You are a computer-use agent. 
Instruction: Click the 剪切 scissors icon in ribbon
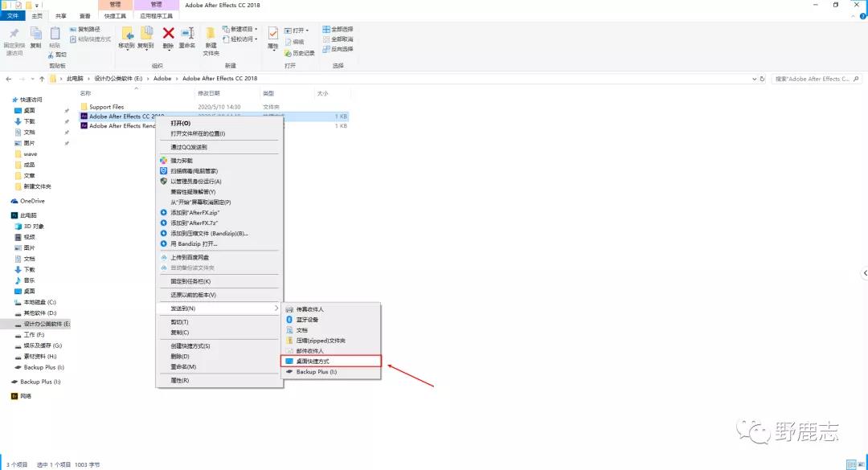(x=51, y=55)
